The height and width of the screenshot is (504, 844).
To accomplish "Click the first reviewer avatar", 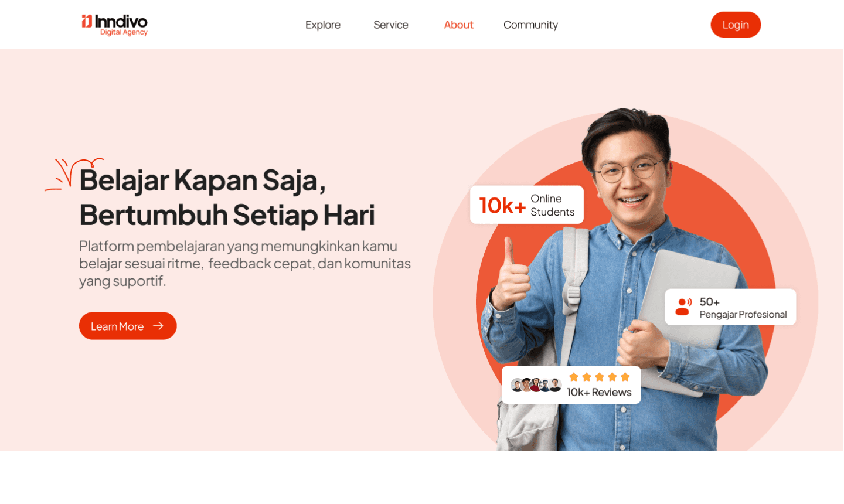I will (x=517, y=385).
